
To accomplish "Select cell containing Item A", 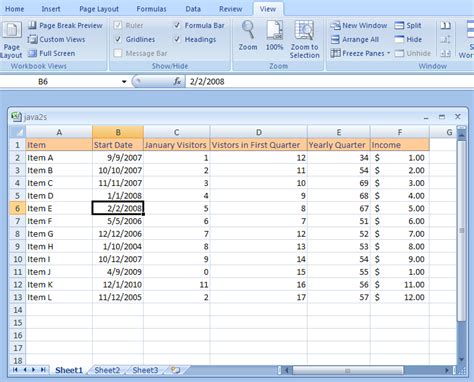I will (59, 158).
